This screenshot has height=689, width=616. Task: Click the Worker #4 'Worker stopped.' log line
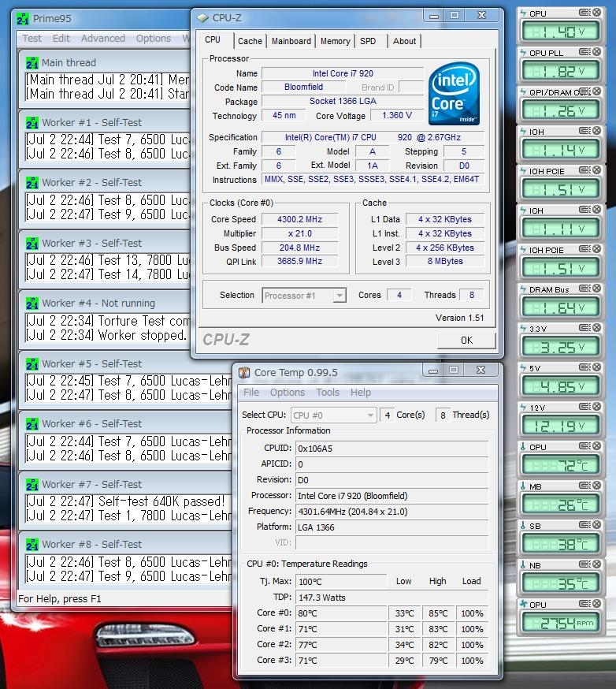106,335
